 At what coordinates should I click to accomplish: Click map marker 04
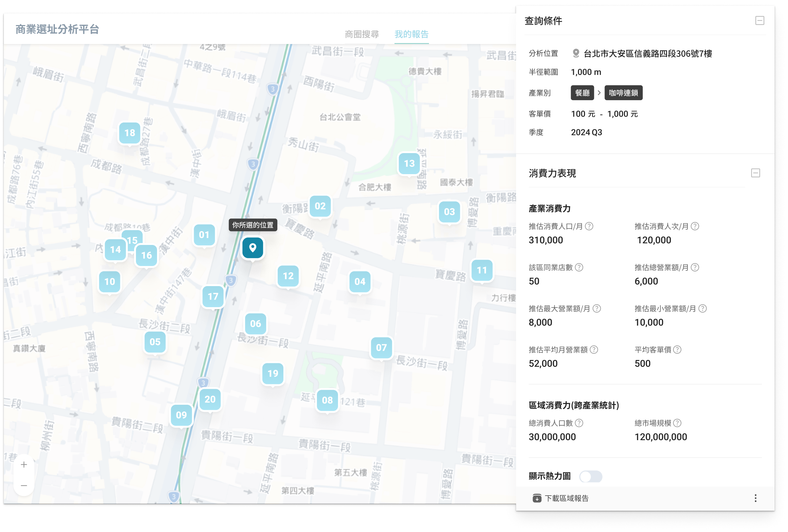tap(360, 282)
